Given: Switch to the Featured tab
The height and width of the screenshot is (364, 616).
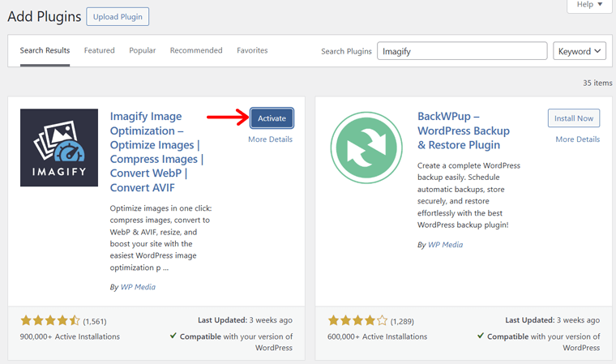Looking at the screenshot, I should (100, 50).
